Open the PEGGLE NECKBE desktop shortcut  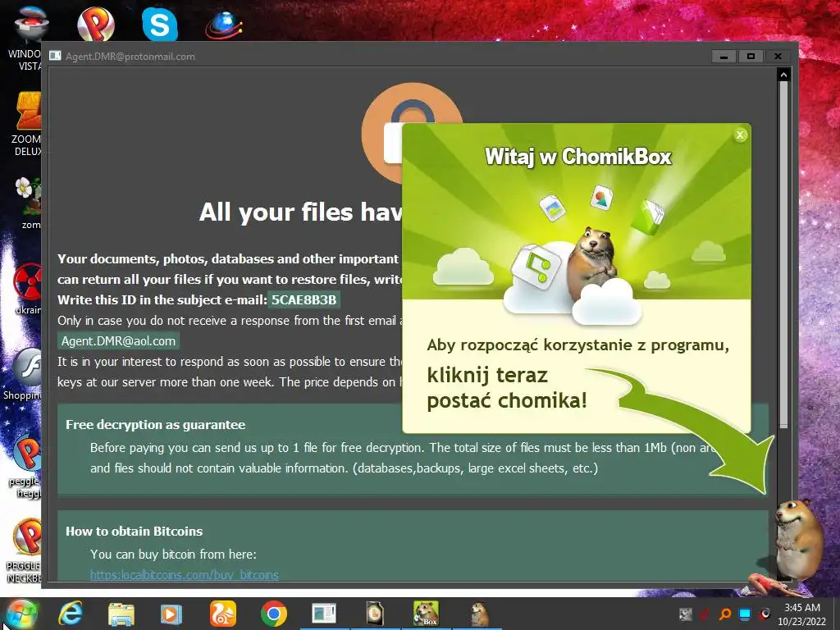tap(24, 550)
